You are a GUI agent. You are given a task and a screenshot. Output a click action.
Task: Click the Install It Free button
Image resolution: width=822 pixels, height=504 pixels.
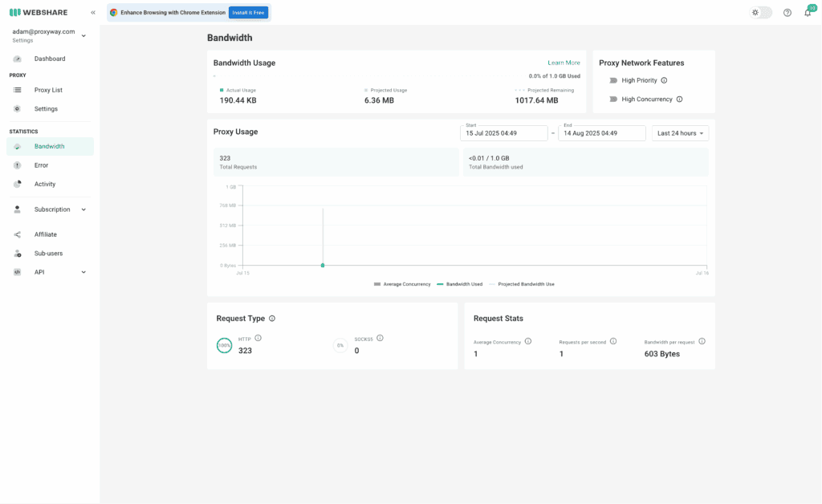point(248,13)
